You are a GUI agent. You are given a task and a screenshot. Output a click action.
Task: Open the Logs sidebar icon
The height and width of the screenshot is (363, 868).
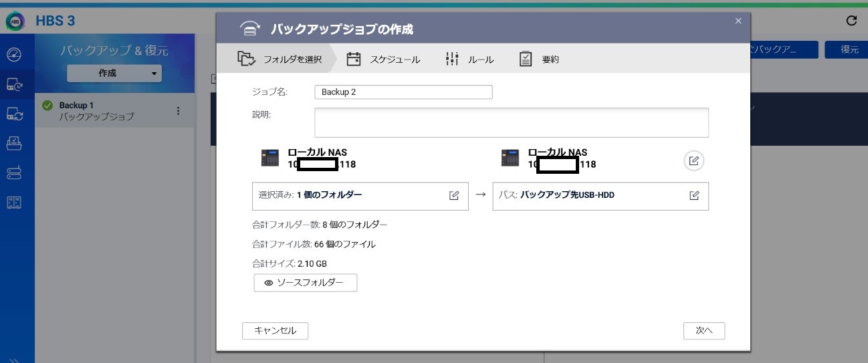tap(14, 203)
